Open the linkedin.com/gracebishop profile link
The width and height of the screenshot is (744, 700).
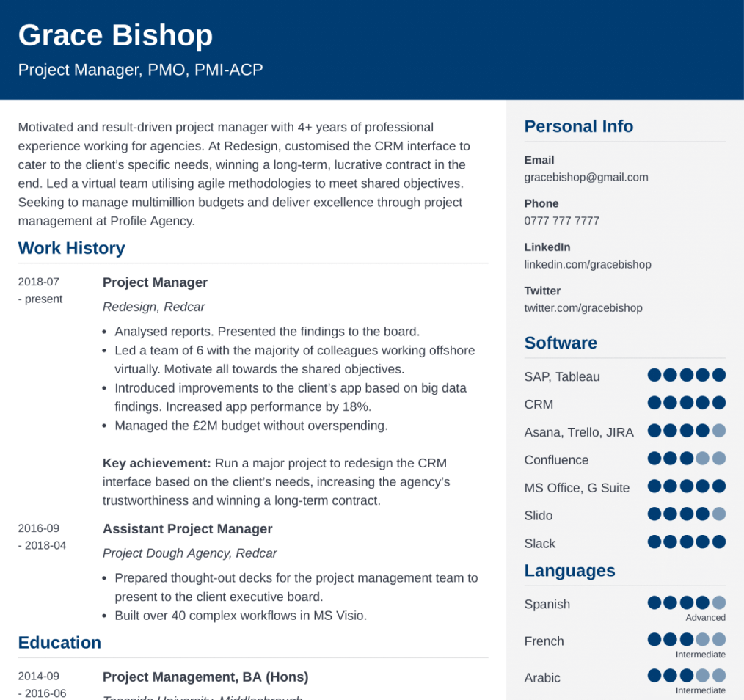[588, 264]
